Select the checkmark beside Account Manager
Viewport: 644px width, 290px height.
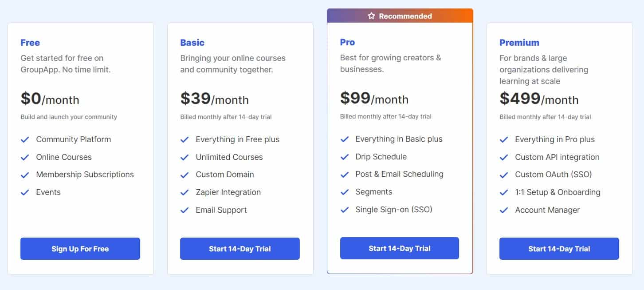tap(504, 210)
